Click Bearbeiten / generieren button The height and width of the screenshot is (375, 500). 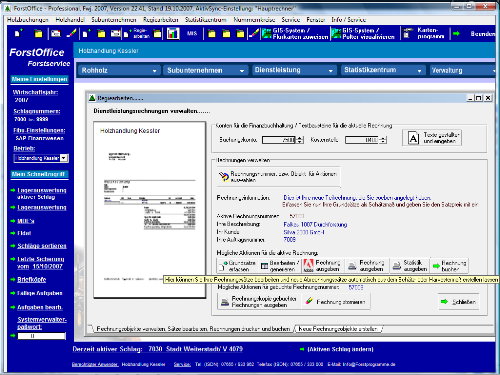[x=280, y=266]
